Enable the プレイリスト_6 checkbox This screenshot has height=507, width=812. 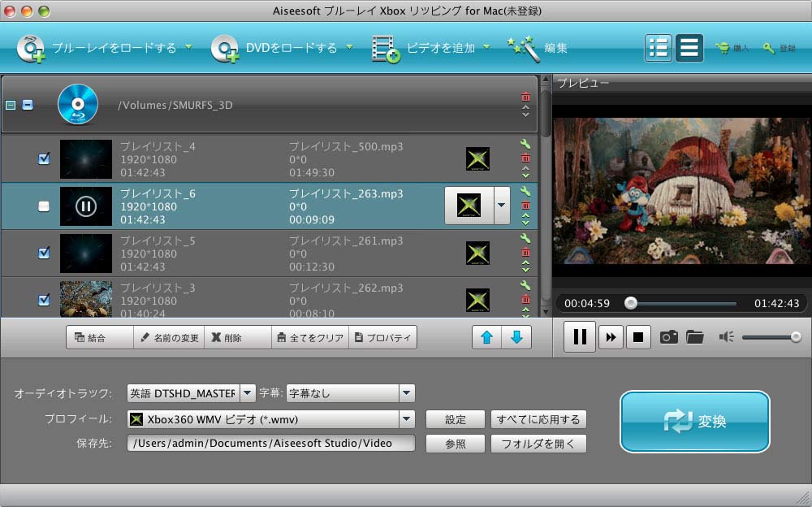[x=44, y=206]
